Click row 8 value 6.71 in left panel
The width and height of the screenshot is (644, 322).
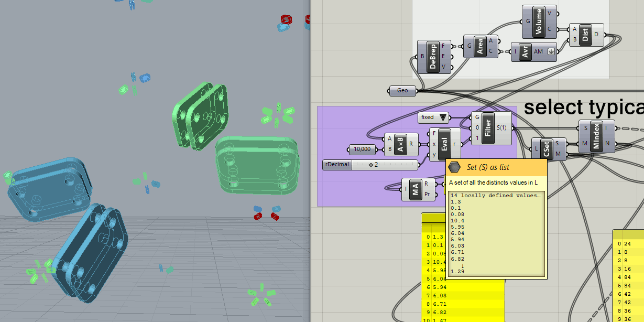tap(439, 303)
